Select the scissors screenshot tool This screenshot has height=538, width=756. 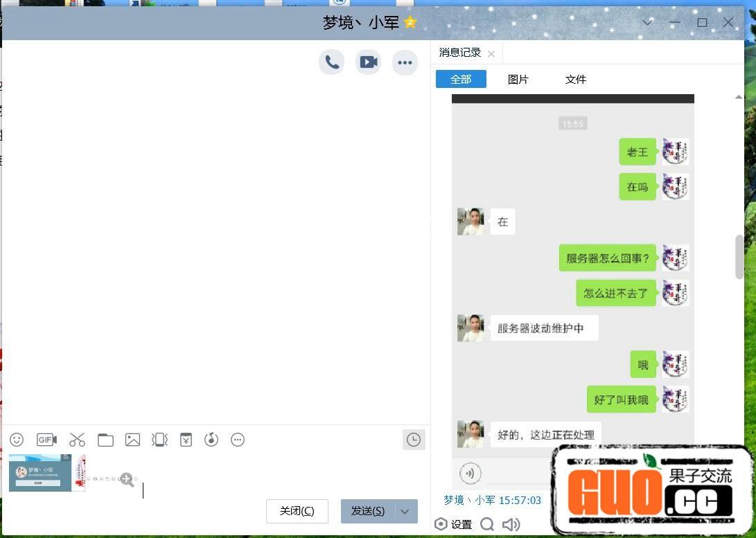pyautogui.click(x=77, y=440)
